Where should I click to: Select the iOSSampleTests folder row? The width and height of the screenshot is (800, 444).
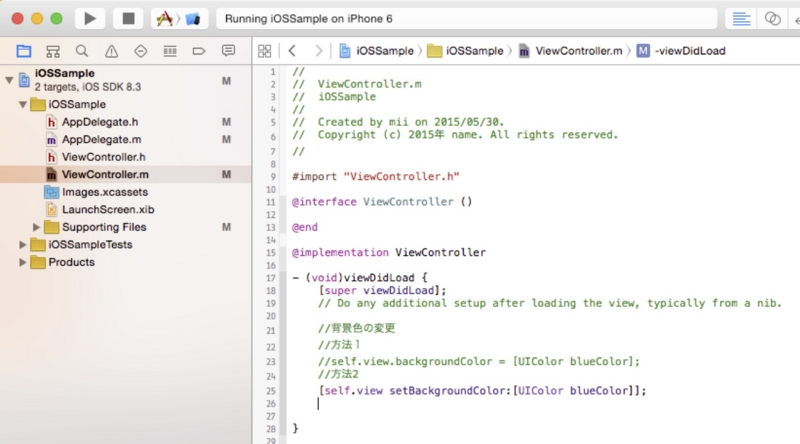click(126, 245)
